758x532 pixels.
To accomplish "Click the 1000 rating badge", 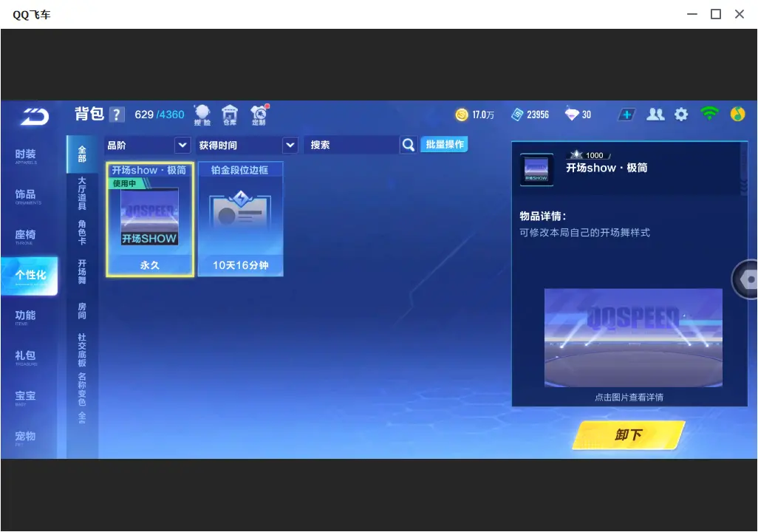I will tap(588, 155).
